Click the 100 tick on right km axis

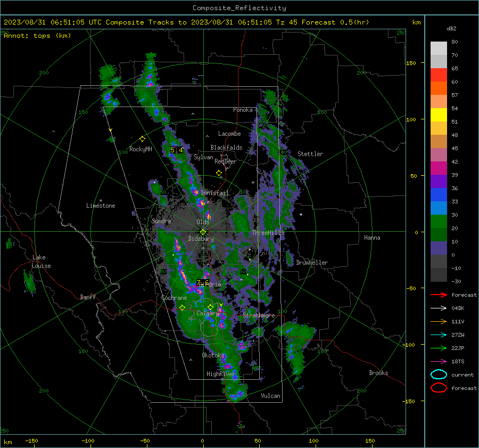coord(411,119)
